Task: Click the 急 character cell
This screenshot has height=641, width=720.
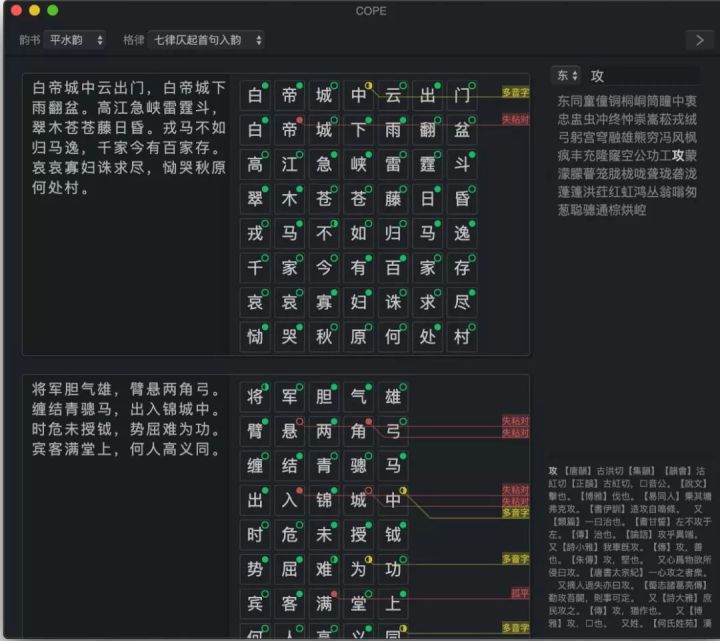Action: 324,164
